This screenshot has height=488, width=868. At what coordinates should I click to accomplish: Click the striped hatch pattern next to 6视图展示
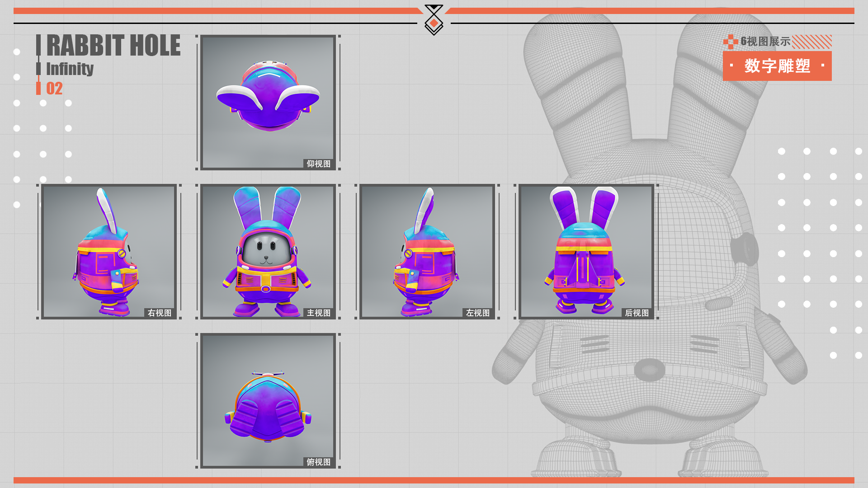coord(812,42)
